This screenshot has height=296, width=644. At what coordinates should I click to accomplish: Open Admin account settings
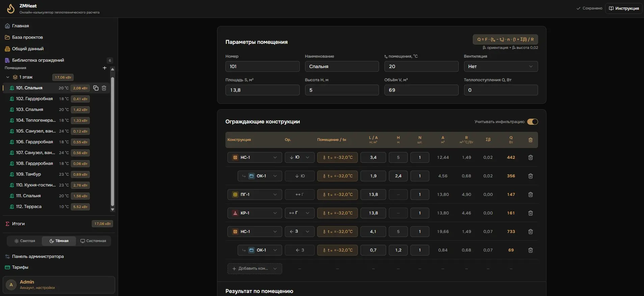[x=59, y=285]
